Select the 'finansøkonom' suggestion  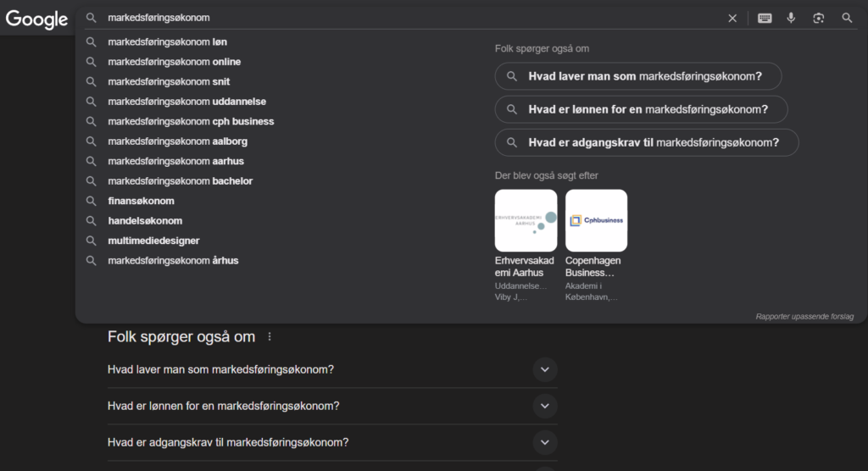click(142, 202)
